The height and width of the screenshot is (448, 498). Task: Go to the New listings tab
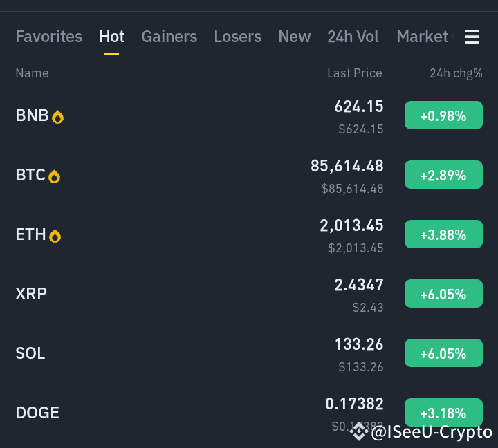coord(295,37)
